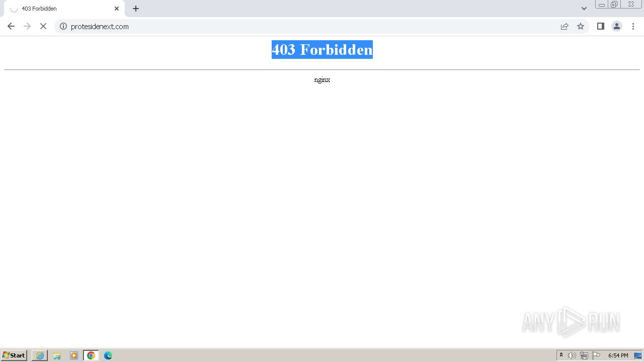The height and width of the screenshot is (362, 644).
Task: Minimize the Chrome window
Action: click(x=602, y=5)
